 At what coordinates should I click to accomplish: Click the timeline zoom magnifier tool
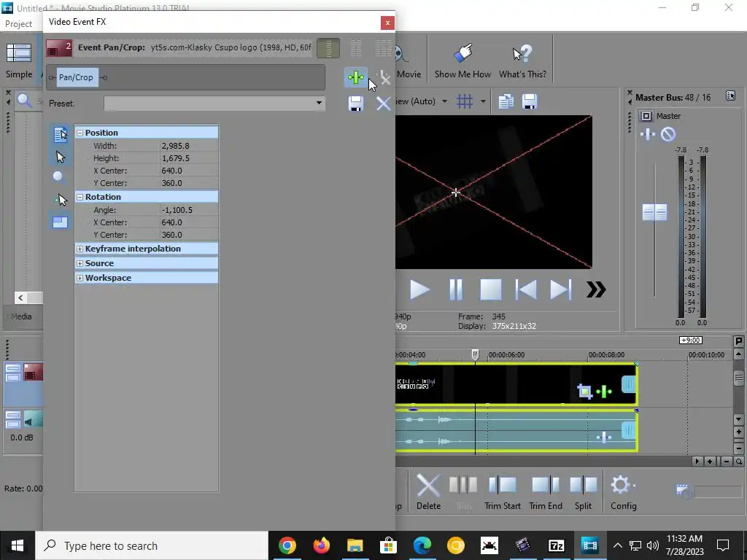pyautogui.click(x=738, y=462)
